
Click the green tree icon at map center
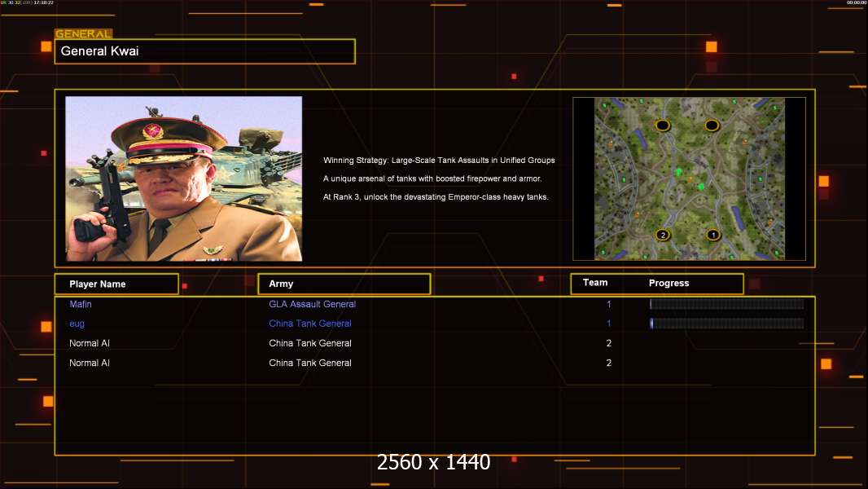click(678, 171)
